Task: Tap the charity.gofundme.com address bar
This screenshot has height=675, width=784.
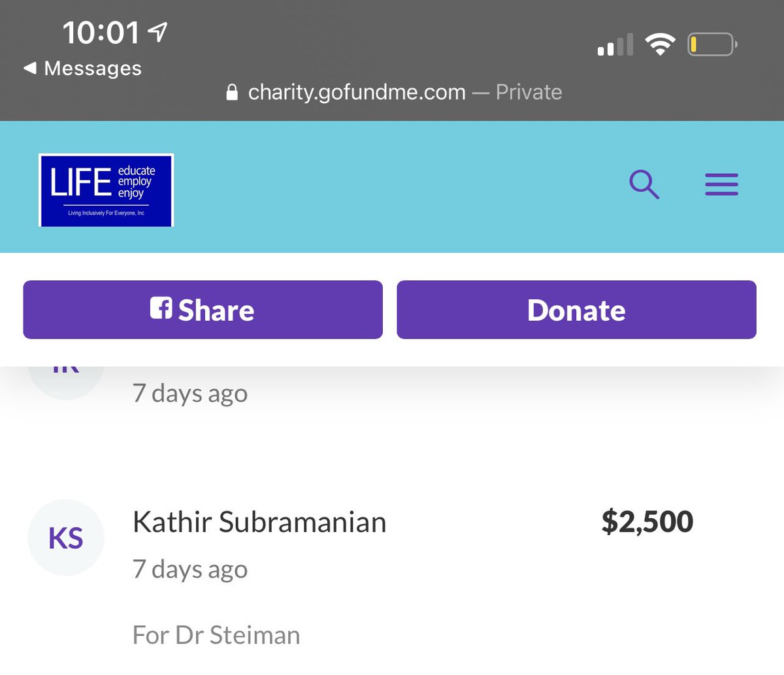Action: tap(394, 92)
